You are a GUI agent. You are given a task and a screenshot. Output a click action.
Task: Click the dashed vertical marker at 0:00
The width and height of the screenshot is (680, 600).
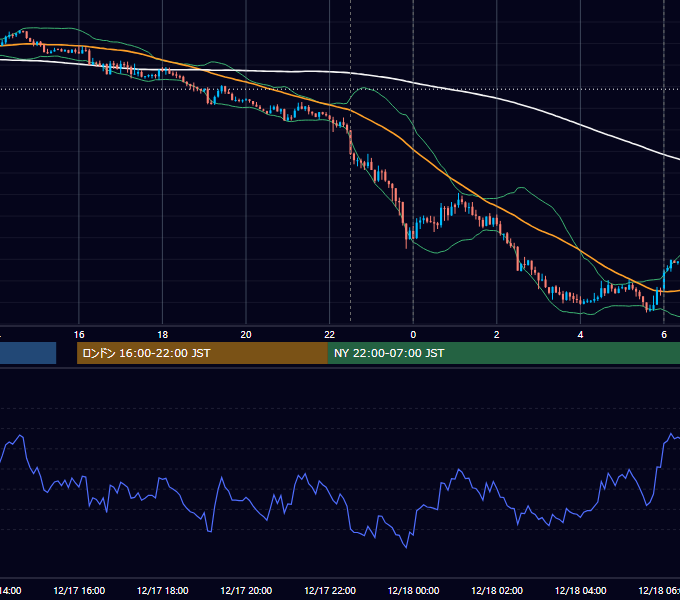point(413,161)
